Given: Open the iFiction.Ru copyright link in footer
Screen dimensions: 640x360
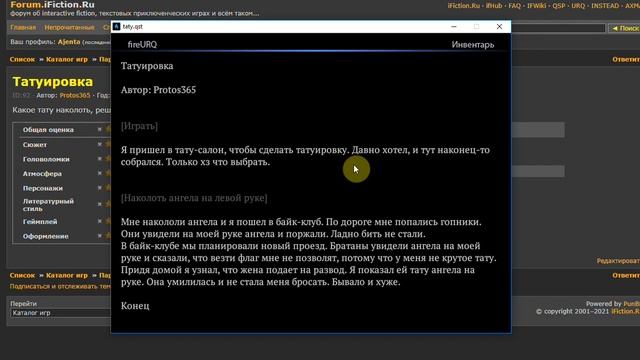Looking at the screenshot, I should tap(625, 311).
